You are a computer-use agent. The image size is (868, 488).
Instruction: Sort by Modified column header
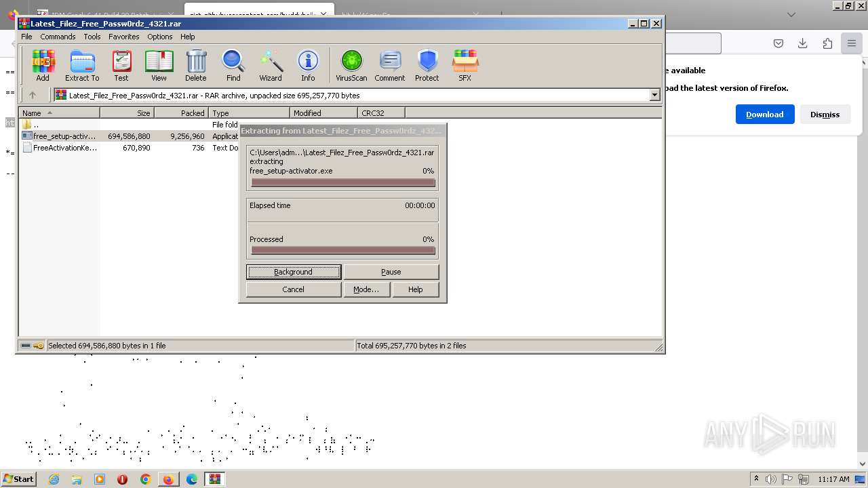click(x=323, y=113)
